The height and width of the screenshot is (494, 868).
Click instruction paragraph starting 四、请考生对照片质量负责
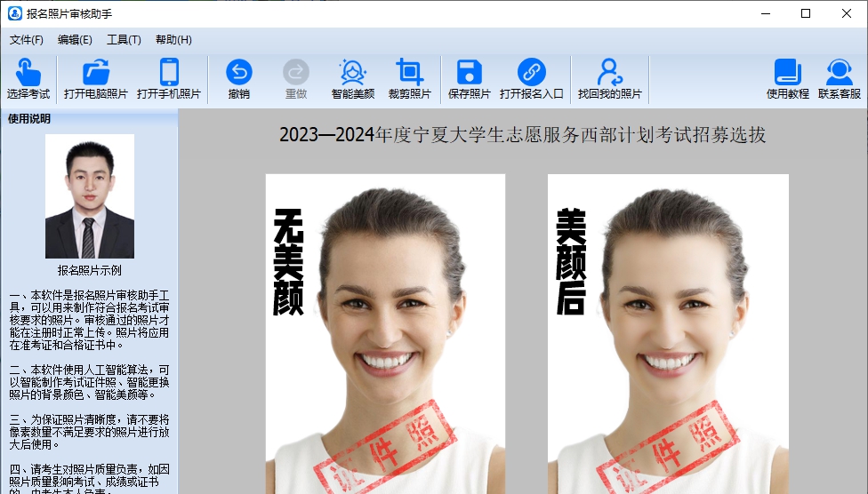(89, 479)
